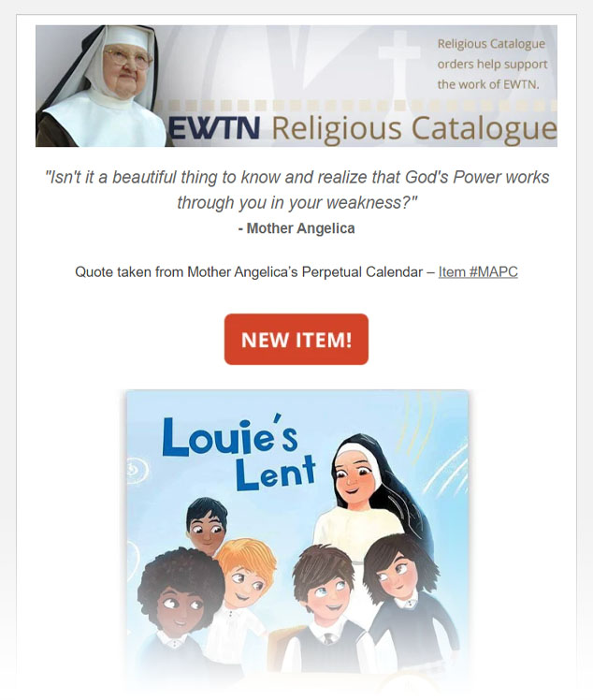This screenshot has width=593, height=700.
Task: Click the 'Quote taken from Mother Angelica's Perpetual Calendar' text
Action: tap(249, 272)
